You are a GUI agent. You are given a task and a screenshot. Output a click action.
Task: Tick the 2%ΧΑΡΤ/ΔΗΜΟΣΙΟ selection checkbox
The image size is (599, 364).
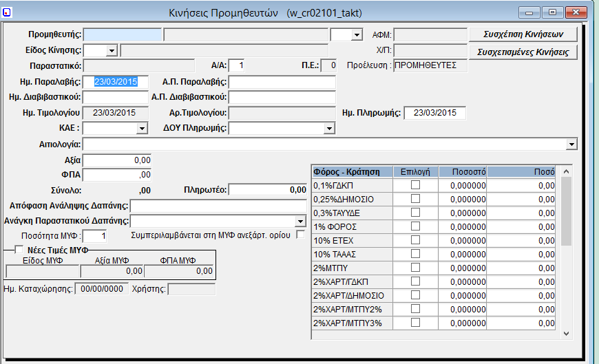[x=415, y=295]
